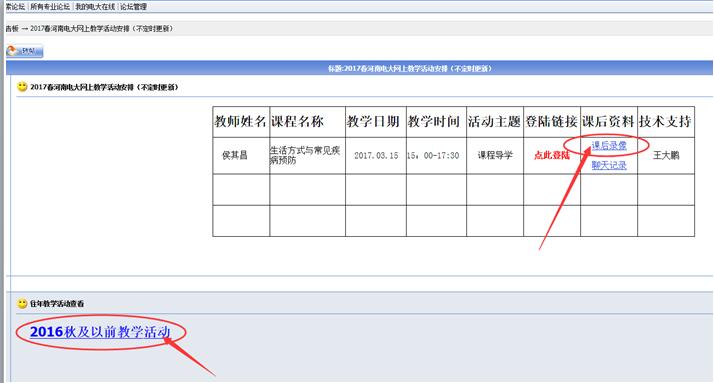This screenshot has width=714, height=383.
Task: Click the 课程导学 activity topic cell
Action: click(x=495, y=155)
